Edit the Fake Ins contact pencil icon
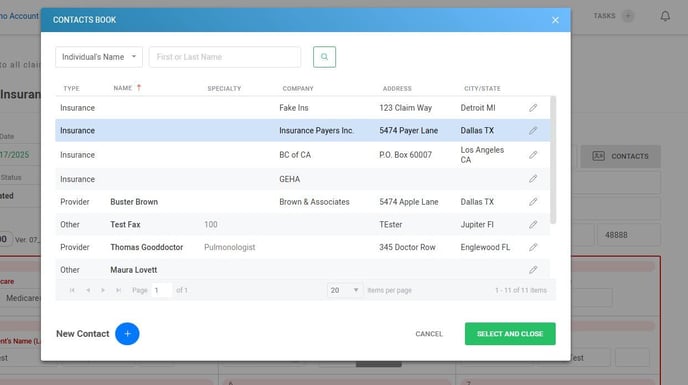The height and width of the screenshot is (385, 688). point(533,108)
